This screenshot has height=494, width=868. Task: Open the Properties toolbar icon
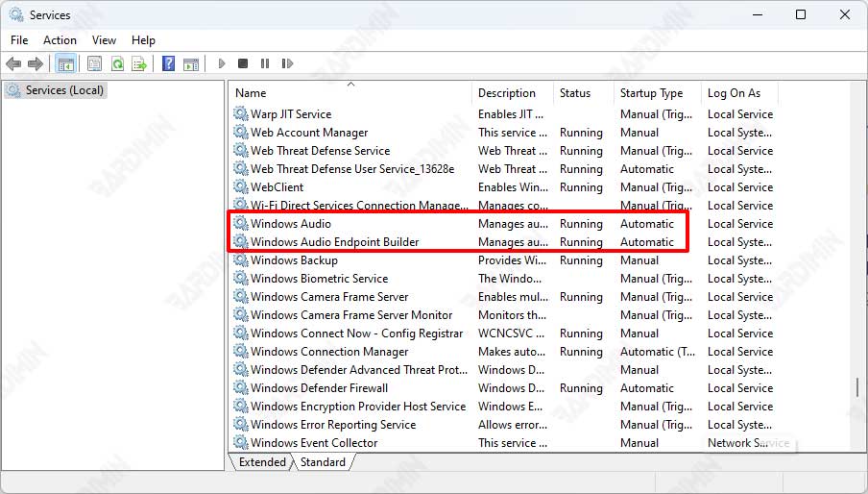pyautogui.click(x=95, y=63)
